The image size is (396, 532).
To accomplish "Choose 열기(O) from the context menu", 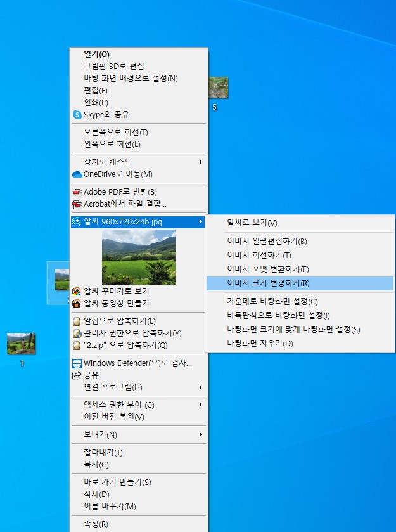I will coord(139,55).
